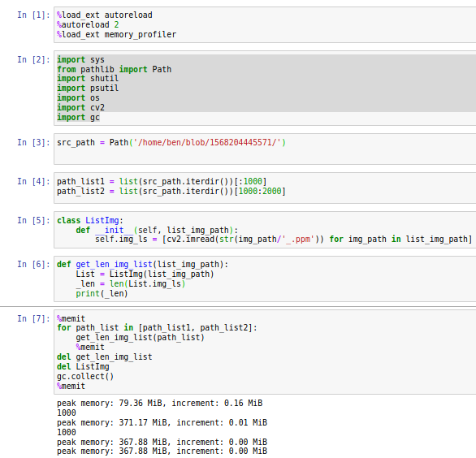Click the 'import cv2' line
Screen dimensions: 476x458
[80, 108]
